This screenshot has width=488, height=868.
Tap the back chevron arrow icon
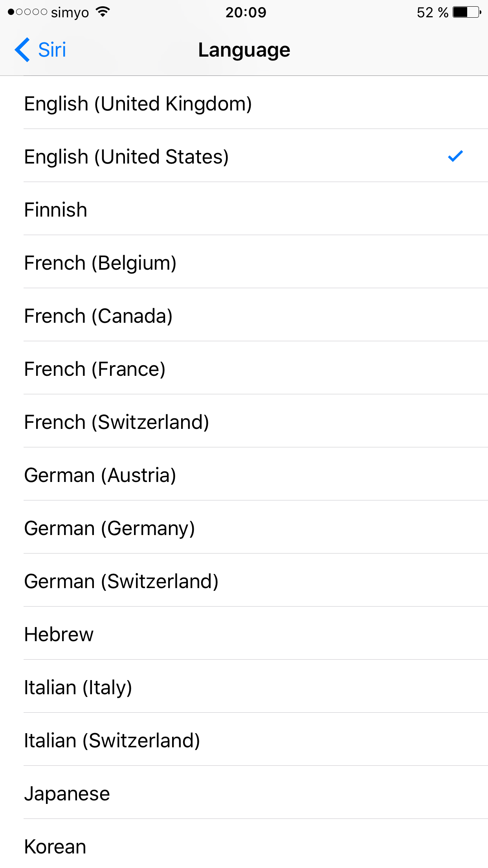(x=22, y=50)
